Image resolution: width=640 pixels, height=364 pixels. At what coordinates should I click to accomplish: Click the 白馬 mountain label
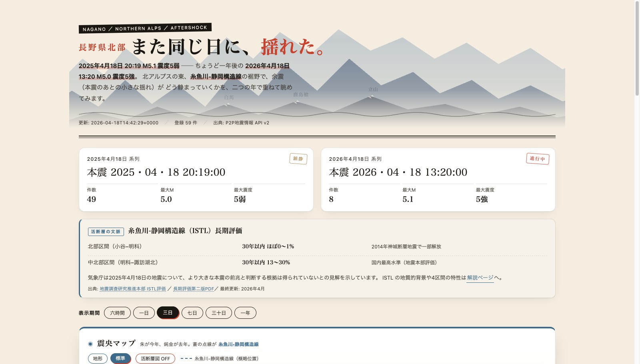(229, 97)
